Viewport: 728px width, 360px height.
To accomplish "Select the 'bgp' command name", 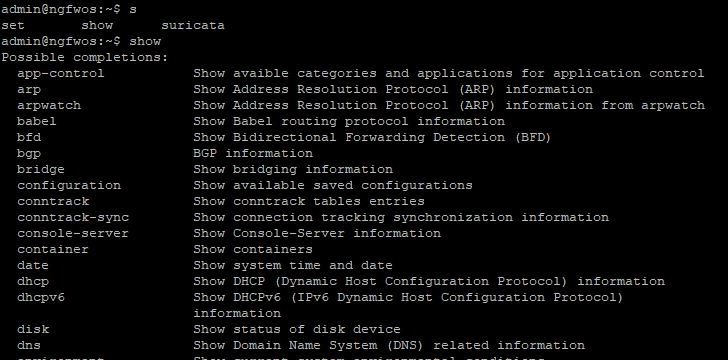I will pos(29,153).
